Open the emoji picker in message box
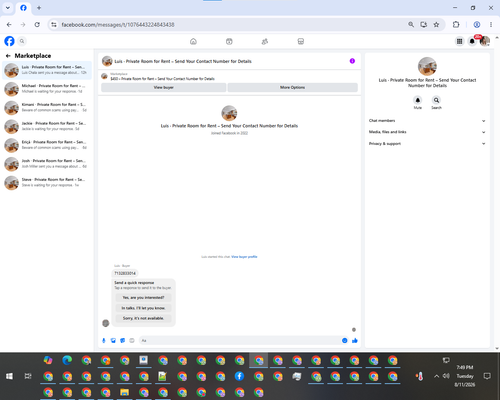This screenshot has height=400, width=500. [x=345, y=340]
